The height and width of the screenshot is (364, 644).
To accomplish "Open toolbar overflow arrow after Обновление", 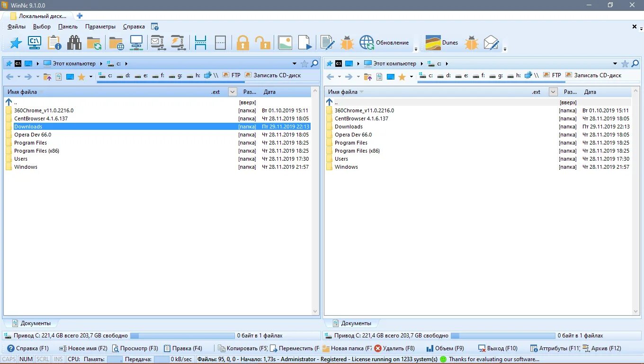I will click(x=416, y=49).
